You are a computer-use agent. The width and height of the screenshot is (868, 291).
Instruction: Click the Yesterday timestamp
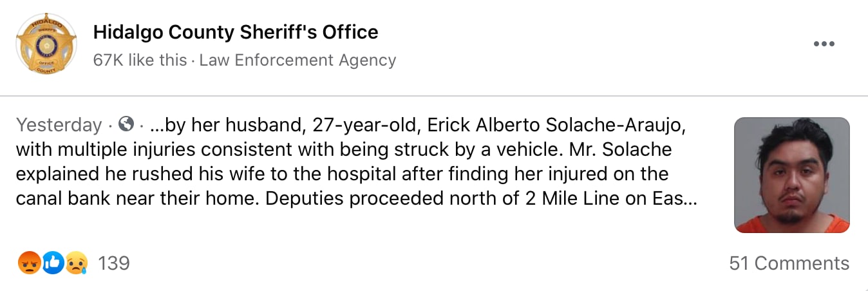(59, 124)
